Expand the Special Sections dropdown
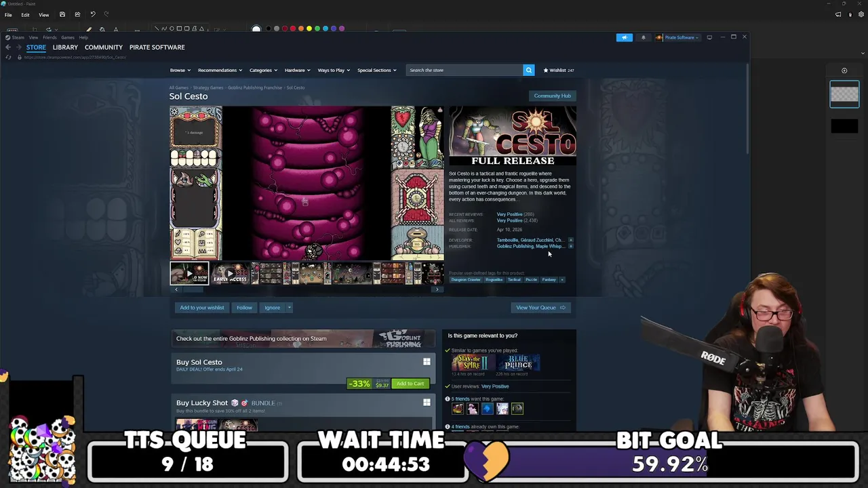 376,70
